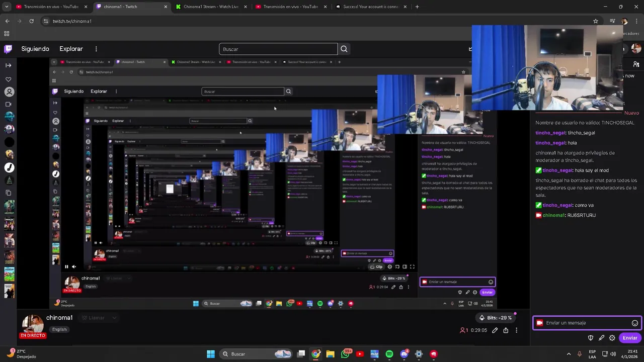
Task: Open Discord from the taskbar
Action: pyautogui.click(x=404, y=354)
